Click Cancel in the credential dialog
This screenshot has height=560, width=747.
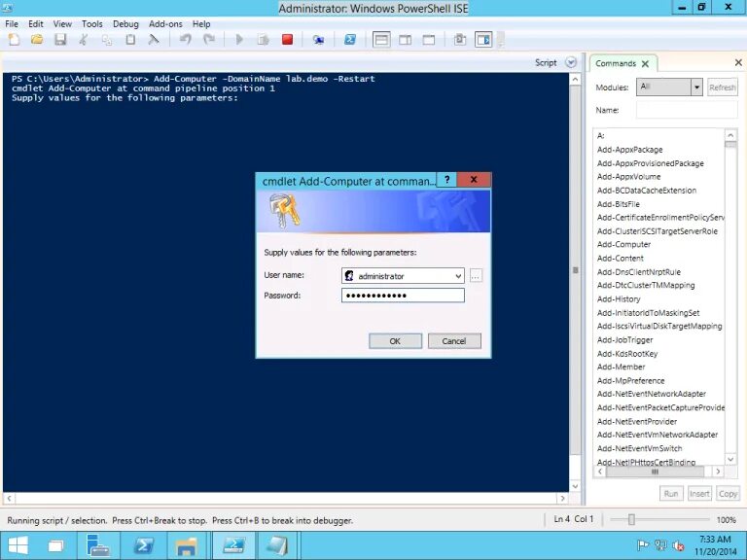click(454, 341)
